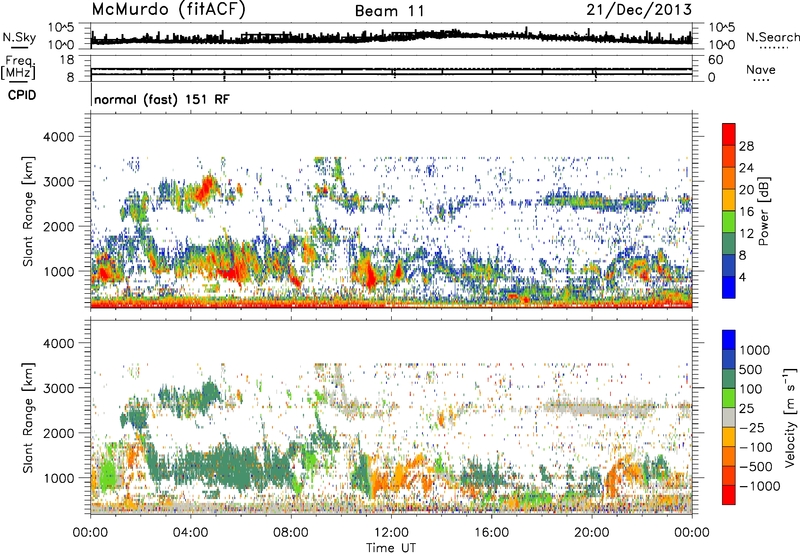Select the normal (fast) 151 RF text

tap(162, 99)
